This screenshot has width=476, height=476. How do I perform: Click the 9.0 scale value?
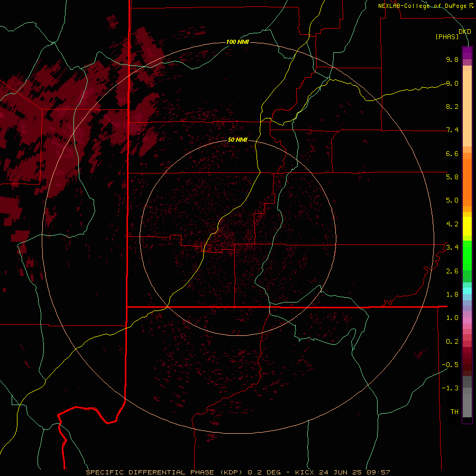[x=452, y=83]
